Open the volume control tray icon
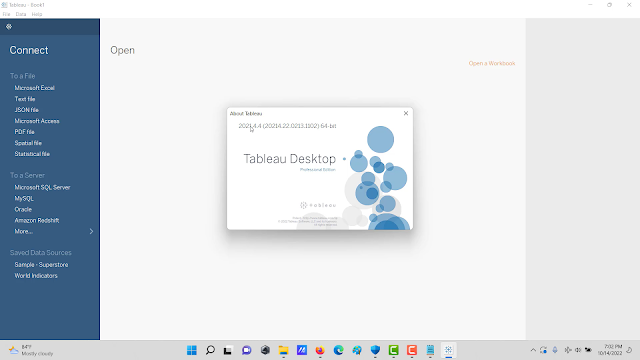 coord(578,350)
